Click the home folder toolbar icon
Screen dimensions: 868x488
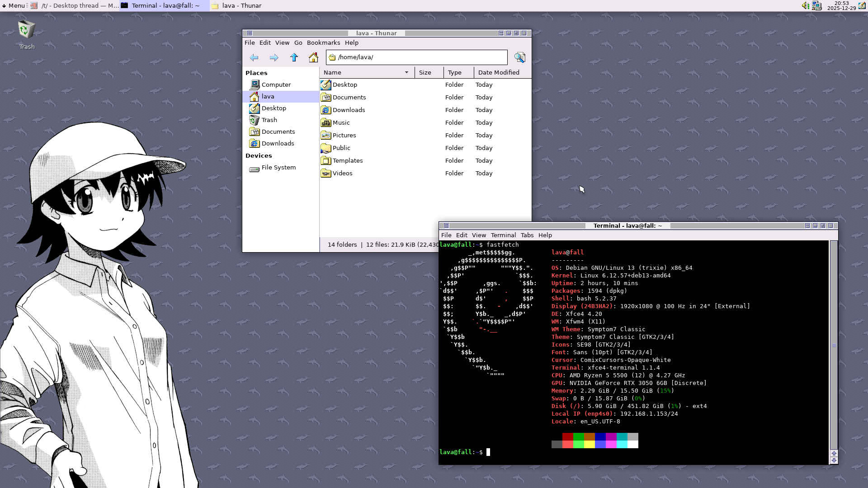313,57
